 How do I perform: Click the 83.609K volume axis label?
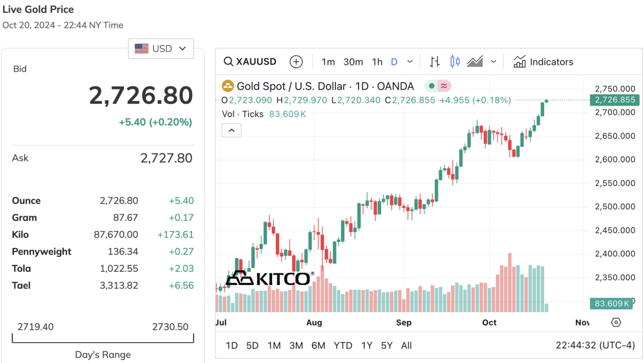611,303
